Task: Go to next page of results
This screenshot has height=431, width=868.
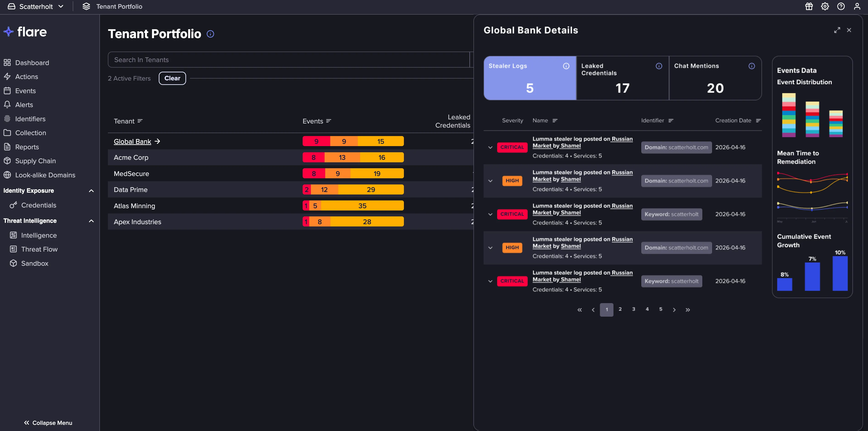Action: point(674,310)
